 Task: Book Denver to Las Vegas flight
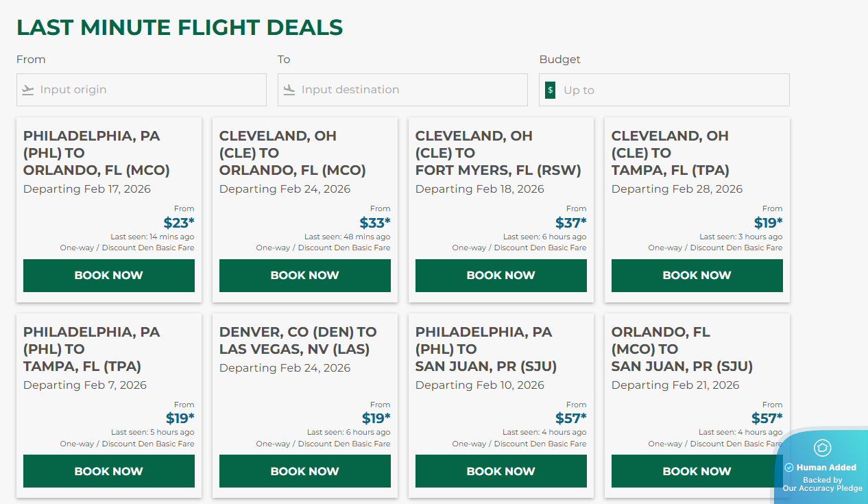coord(305,472)
